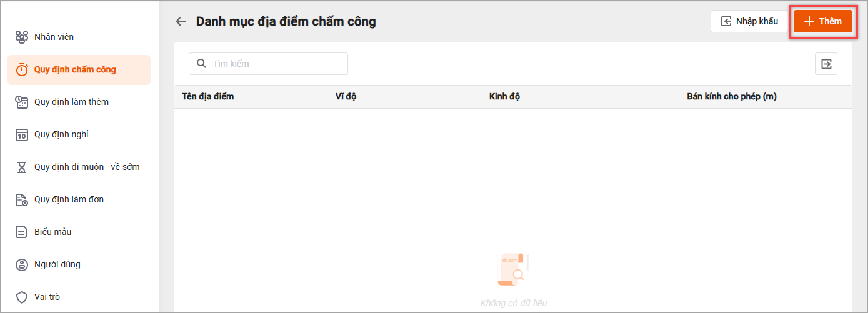Click the Quy định nghỉ calendar icon
868x313 pixels.
click(22, 135)
